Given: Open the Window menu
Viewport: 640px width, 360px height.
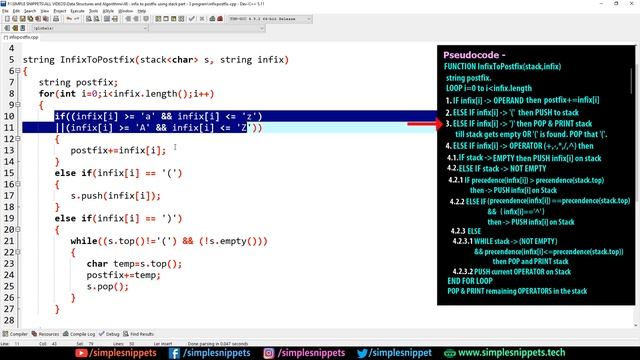Looking at the screenshot, I should click(126, 11).
